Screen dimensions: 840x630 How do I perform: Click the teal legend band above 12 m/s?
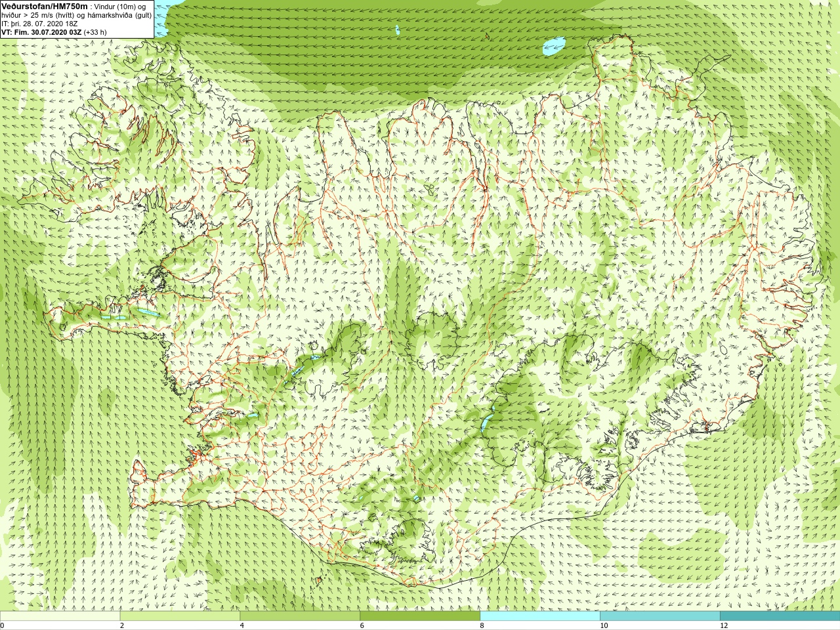pos(780,617)
